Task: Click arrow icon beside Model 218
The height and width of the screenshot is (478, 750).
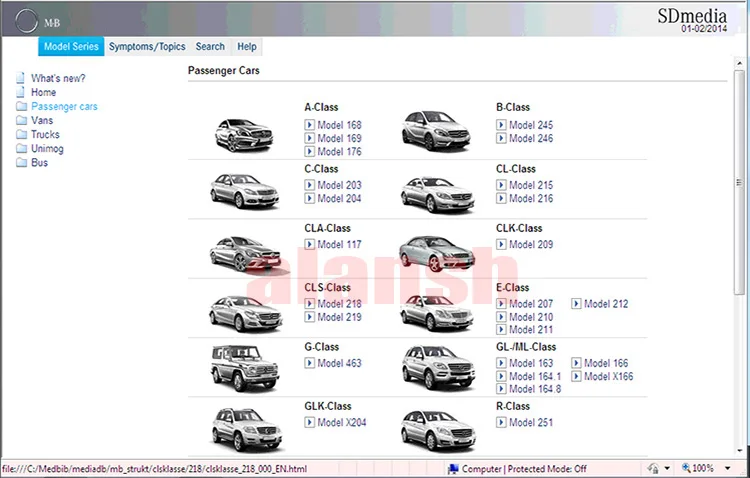Action: coord(309,303)
